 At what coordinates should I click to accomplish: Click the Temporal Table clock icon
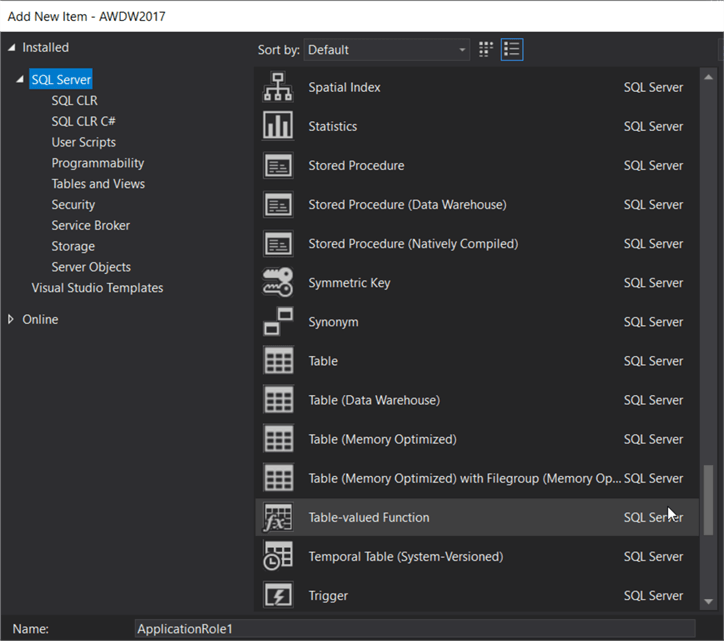point(278,556)
